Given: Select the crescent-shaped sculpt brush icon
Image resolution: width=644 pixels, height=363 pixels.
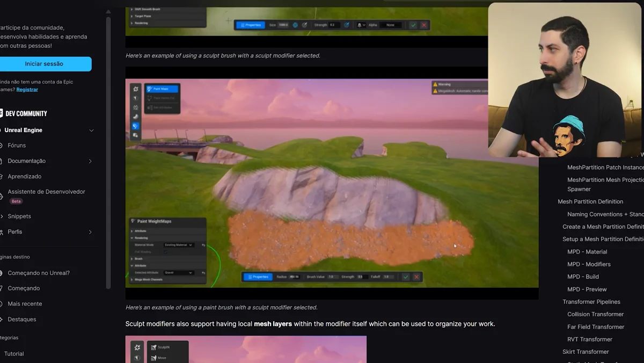Looking at the screenshot, I should (136, 117).
